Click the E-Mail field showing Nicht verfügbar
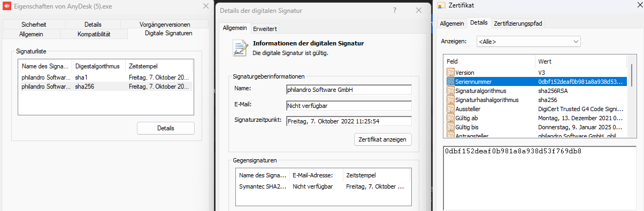The width and height of the screenshot is (644, 211). 349,105
